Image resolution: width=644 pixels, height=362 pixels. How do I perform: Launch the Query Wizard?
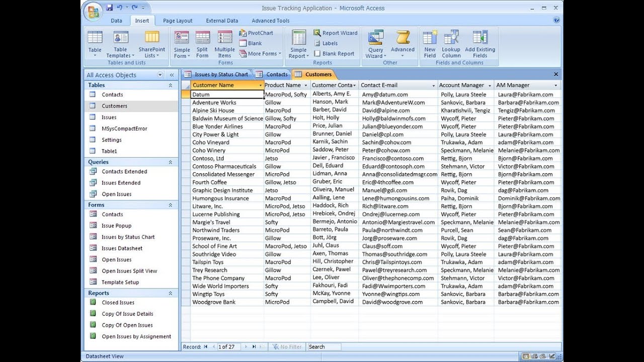376,44
